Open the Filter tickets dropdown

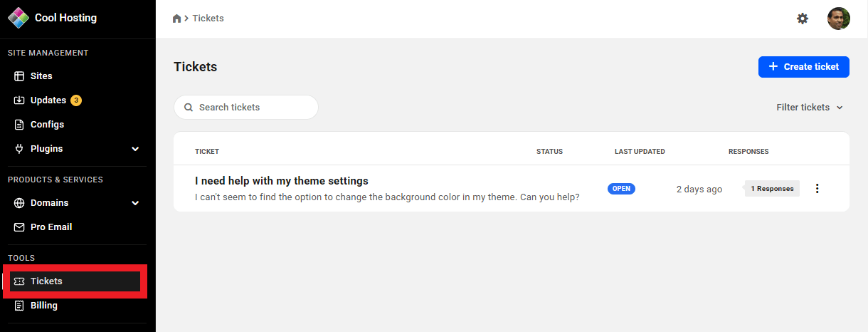pos(810,108)
